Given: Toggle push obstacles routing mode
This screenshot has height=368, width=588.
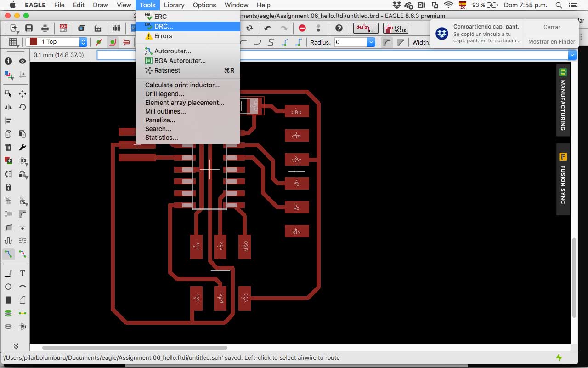Looking at the screenshot, I should 126,42.
